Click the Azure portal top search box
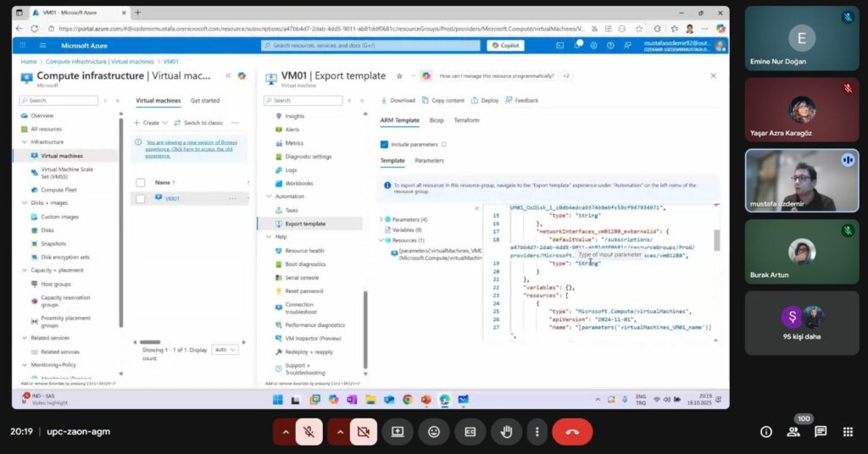The image size is (868, 454). coord(369,45)
